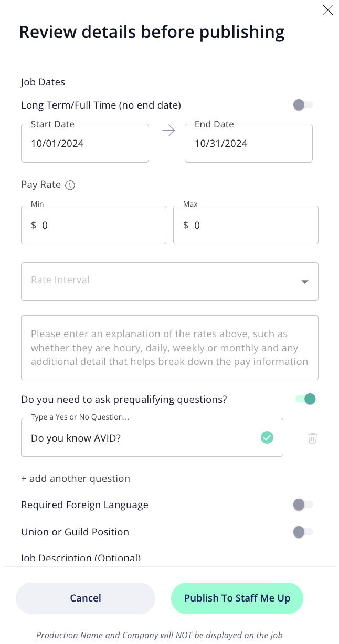This screenshot has width=339, height=644.
Task: Click the Rate Interval dropdown arrow
Action: click(304, 282)
